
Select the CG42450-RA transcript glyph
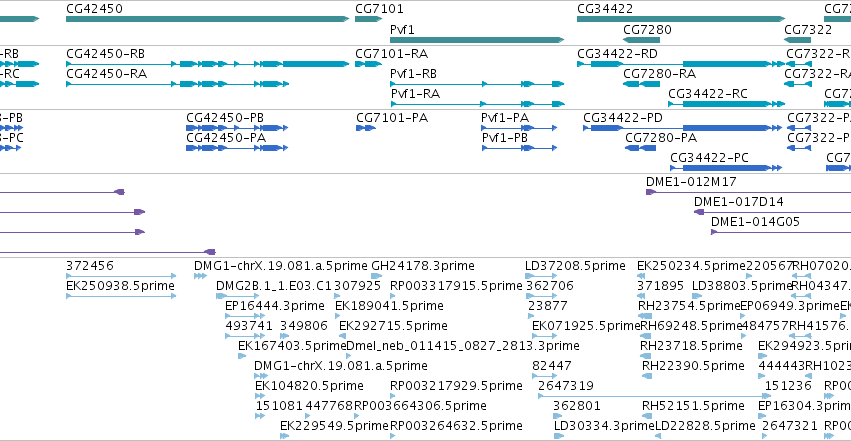(x=177, y=84)
